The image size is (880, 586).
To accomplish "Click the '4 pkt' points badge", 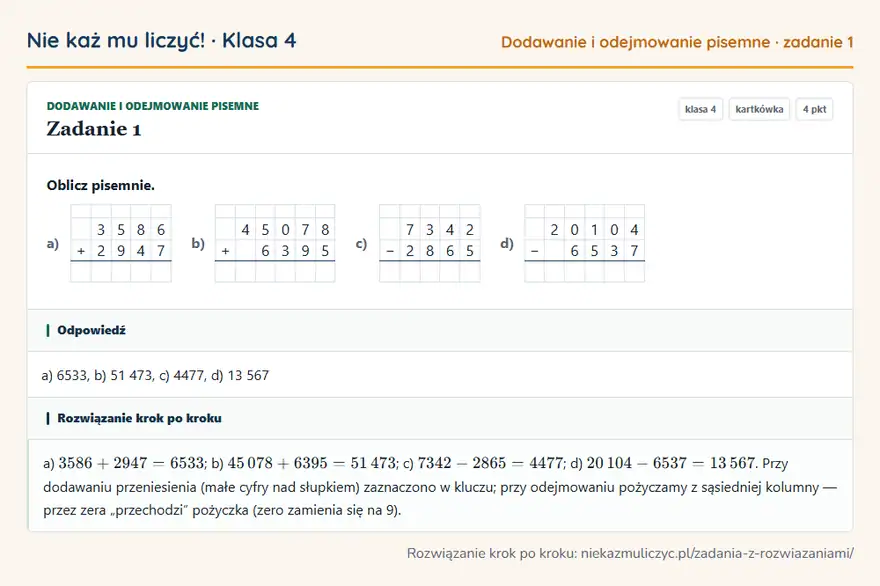I will (814, 109).
